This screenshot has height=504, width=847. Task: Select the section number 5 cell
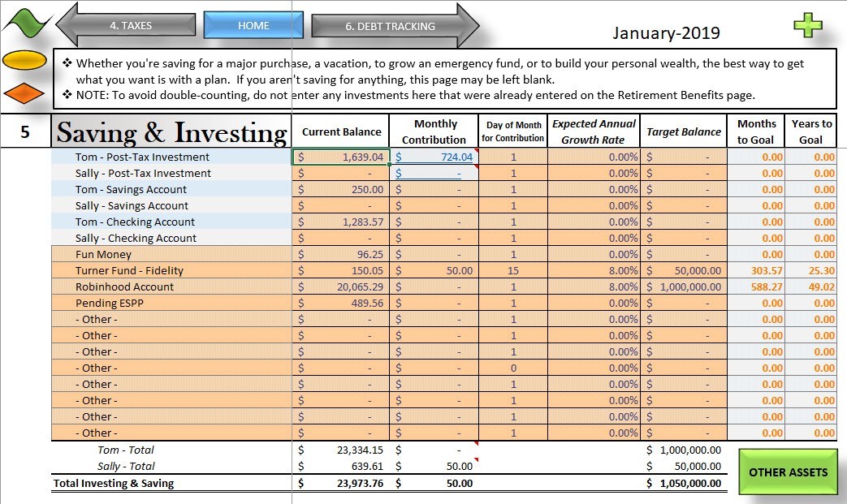click(x=25, y=131)
